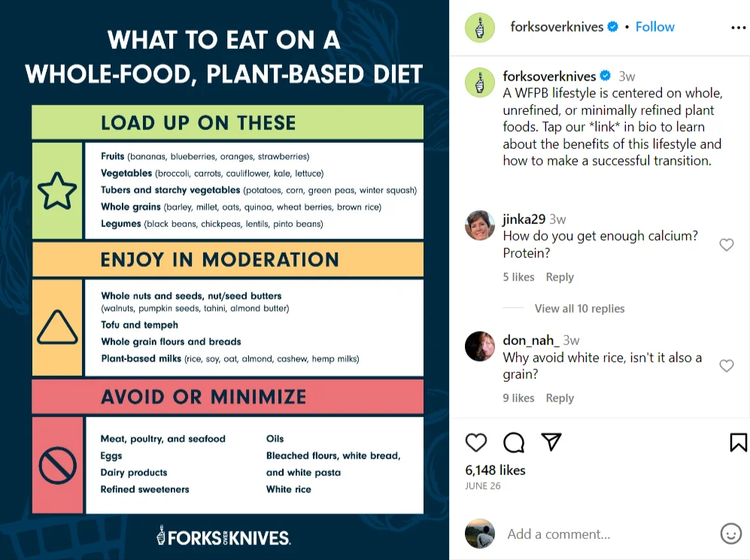Open emoji picker in comment box

[x=730, y=534]
